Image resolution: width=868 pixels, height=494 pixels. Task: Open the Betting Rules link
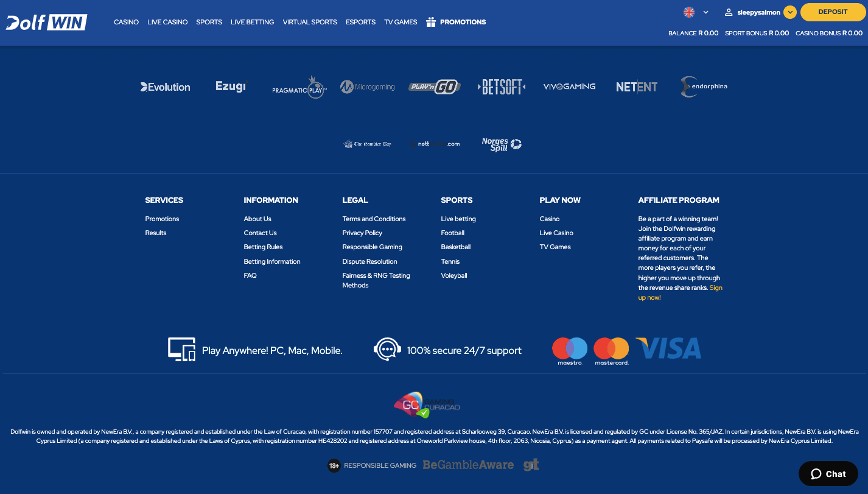(263, 247)
